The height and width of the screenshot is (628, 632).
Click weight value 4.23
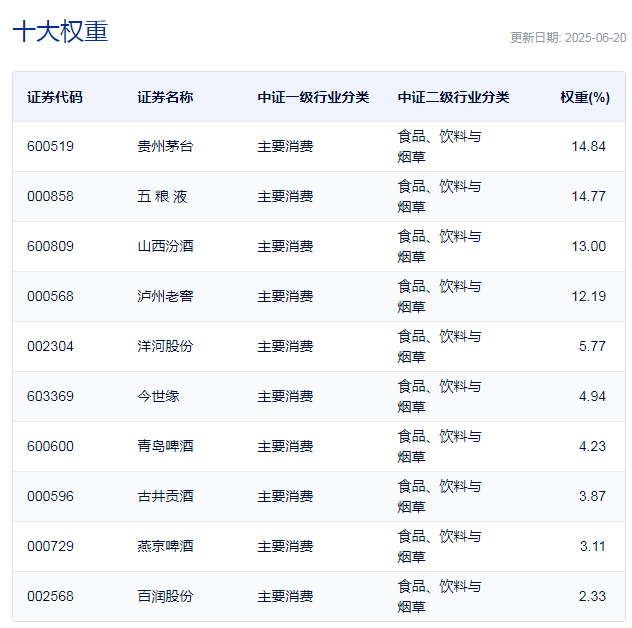592,446
